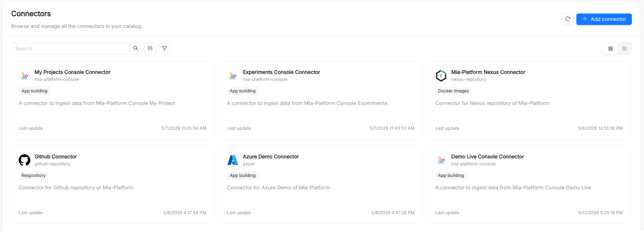Click Last update label on Github card
The image size is (644, 231).
coord(31,213)
